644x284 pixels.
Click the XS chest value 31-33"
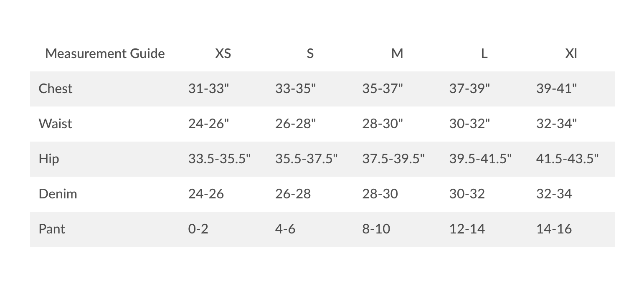point(208,89)
